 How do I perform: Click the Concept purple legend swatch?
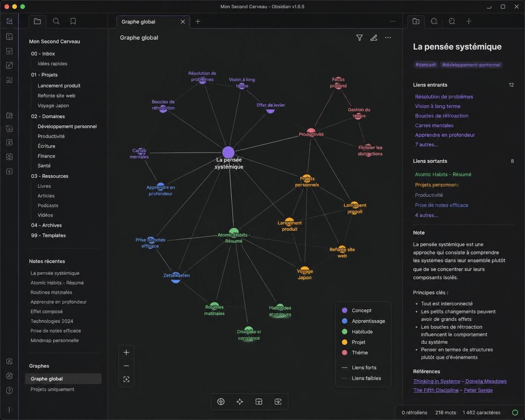pyautogui.click(x=345, y=310)
